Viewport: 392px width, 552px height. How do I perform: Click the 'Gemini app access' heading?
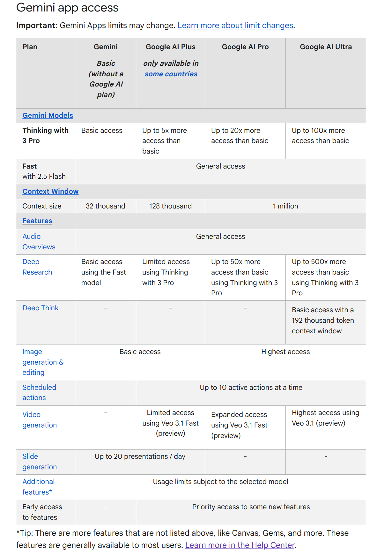click(67, 8)
